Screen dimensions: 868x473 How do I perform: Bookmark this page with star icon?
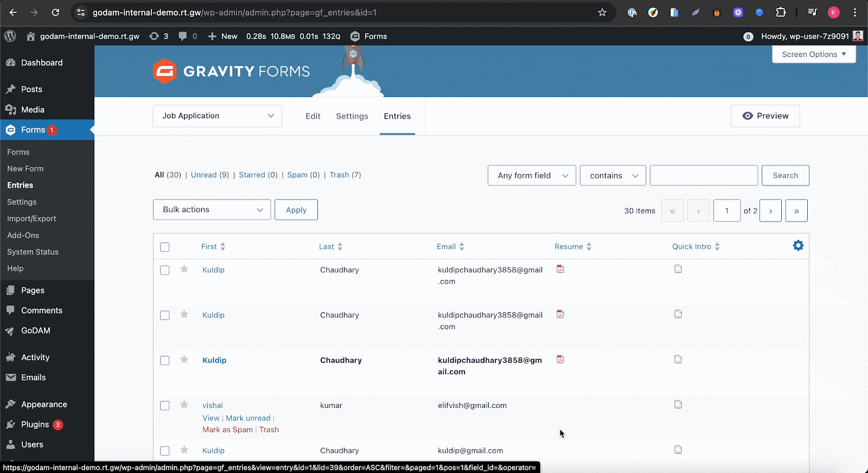point(602,12)
